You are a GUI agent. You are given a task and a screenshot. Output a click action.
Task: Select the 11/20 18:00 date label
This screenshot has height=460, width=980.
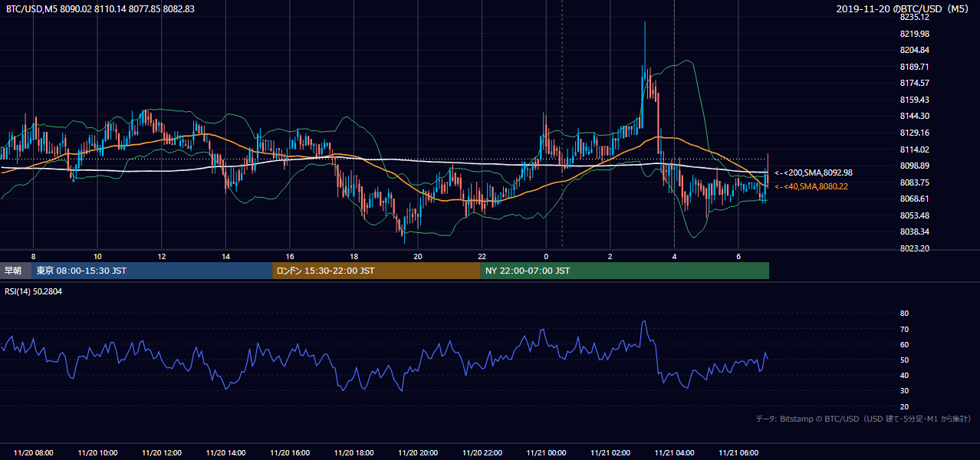(x=354, y=453)
